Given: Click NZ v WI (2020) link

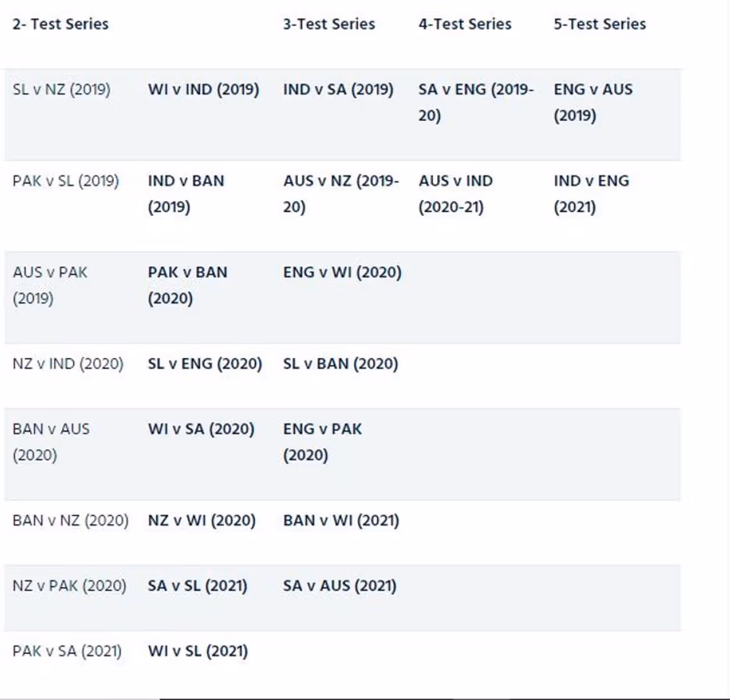Looking at the screenshot, I should click(201, 520).
